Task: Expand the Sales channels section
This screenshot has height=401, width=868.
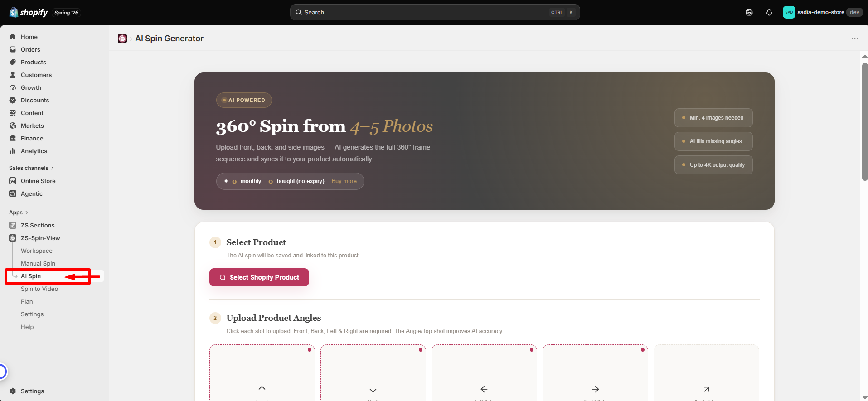Action: [x=31, y=168]
